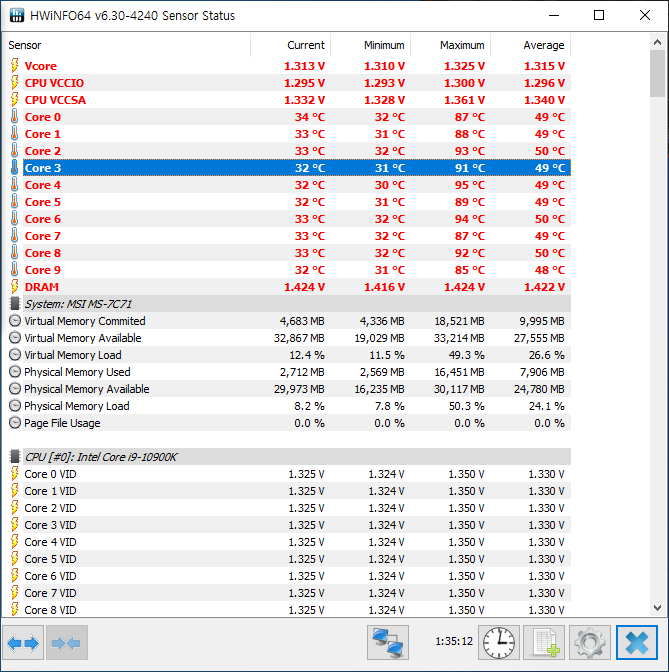The height and width of the screenshot is (672, 669).
Task: Click the Core 8 VID bolt icon
Action: point(15,610)
